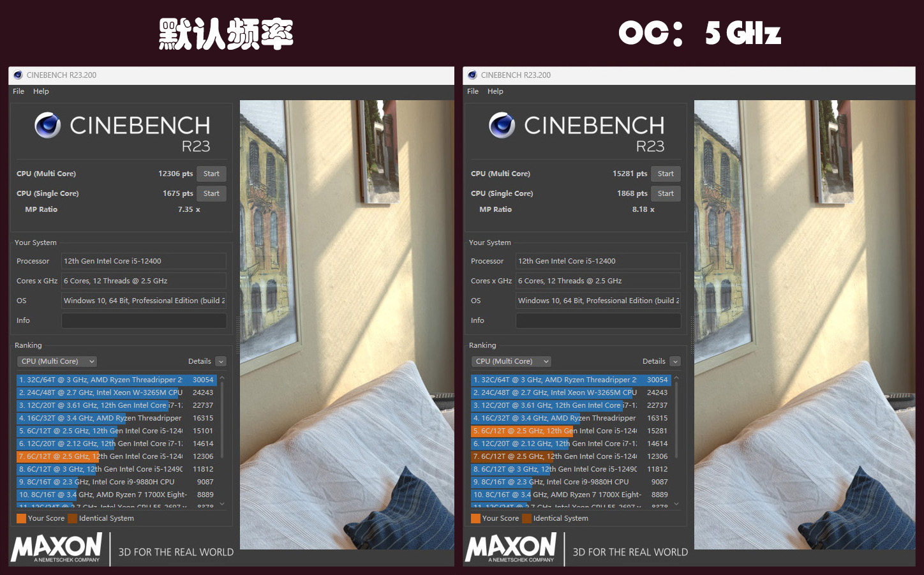Click the ranking scroll-down arrow in the OC 5 GHz window
This screenshot has width=924, height=575.
pos(676,504)
